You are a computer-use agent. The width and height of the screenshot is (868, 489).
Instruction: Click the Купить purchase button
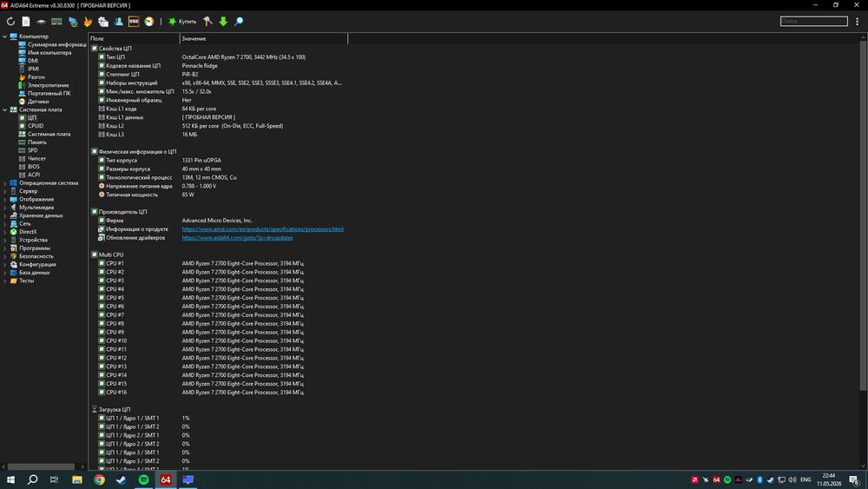(182, 22)
